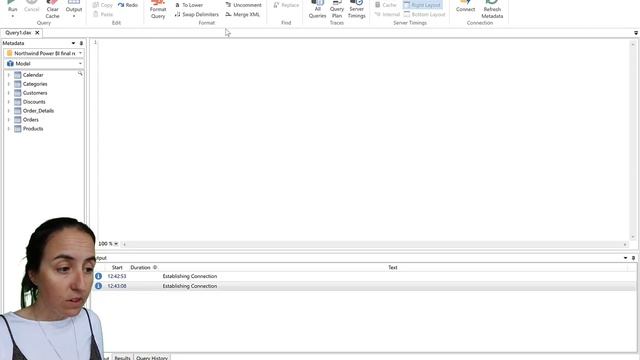Screen dimensions: 640x360
Task: Select the 12:42:53 Establishing Connection text
Action: point(190,276)
